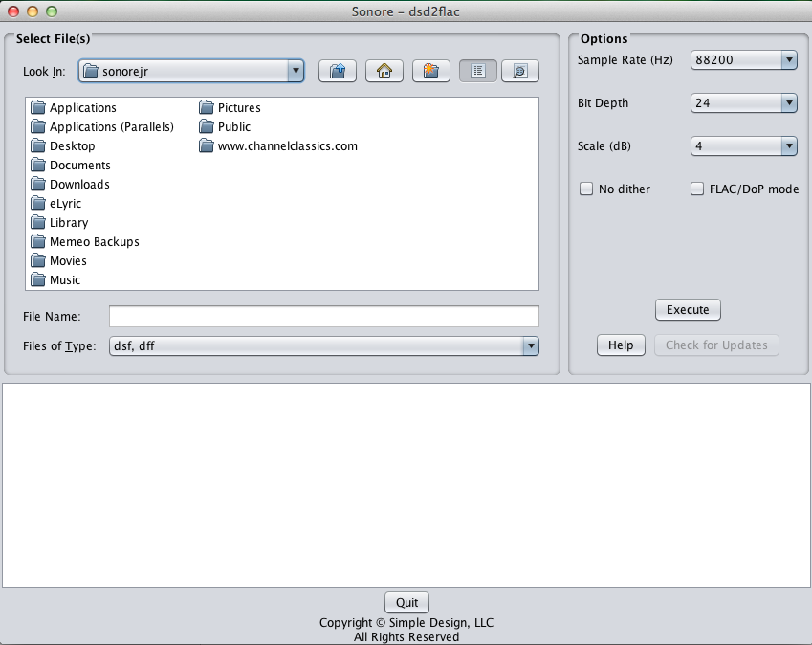Create a new folder
The image size is (812, 645).
pos(431,71)
